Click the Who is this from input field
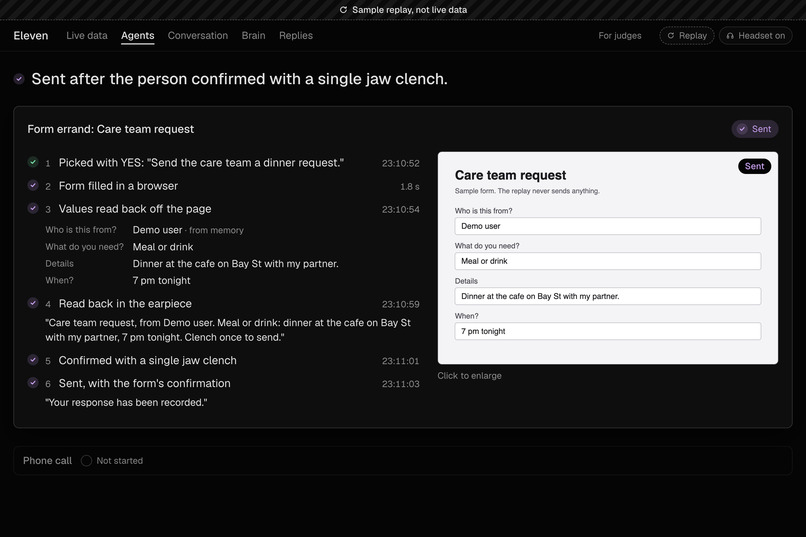This screenshot has height=537, width=806. (x=608, y=226)
